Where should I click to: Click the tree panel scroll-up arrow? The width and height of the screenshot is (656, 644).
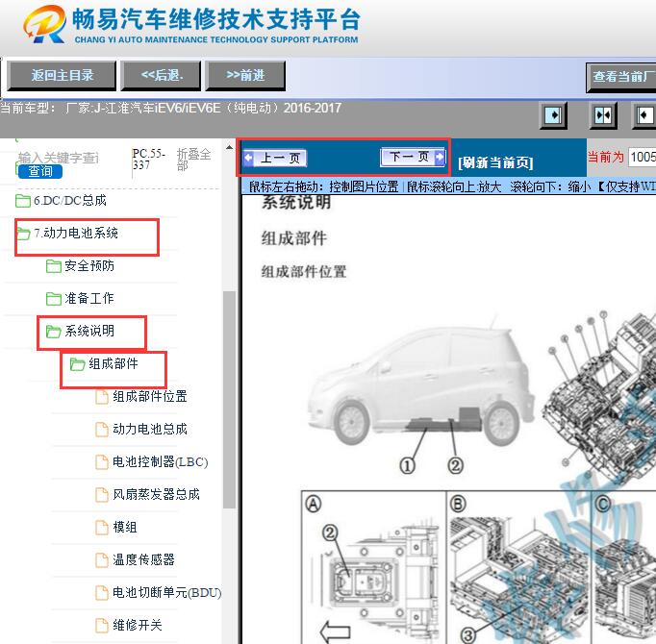coord(229,147)
